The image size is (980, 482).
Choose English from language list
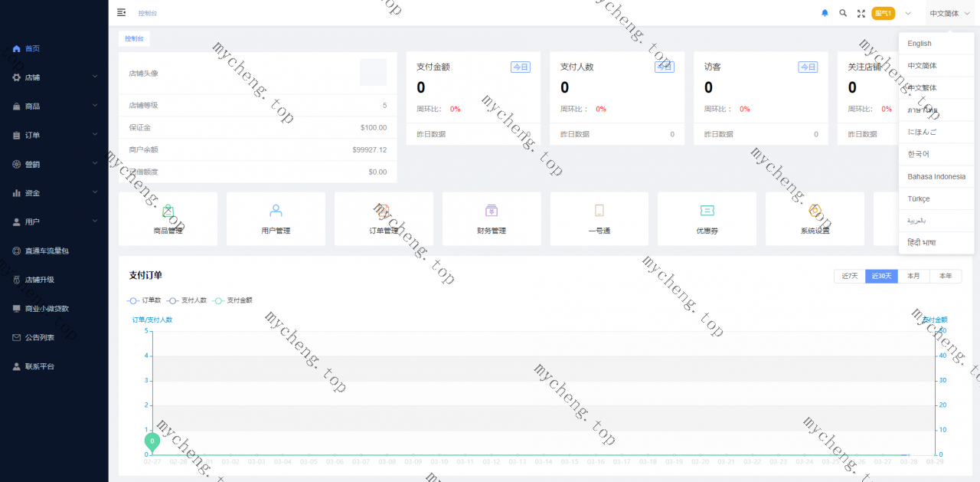click(x=936, y=44)
